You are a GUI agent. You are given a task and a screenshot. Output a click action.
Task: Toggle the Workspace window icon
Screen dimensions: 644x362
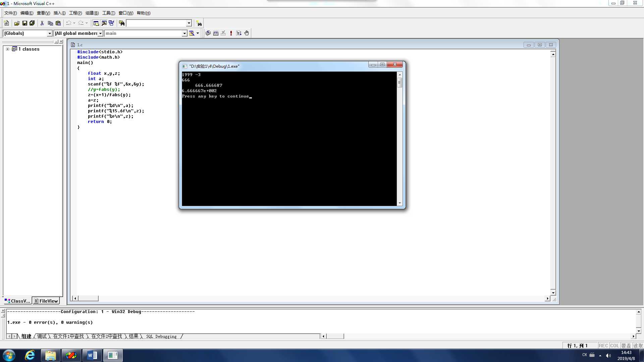click(x=96, y=23)
